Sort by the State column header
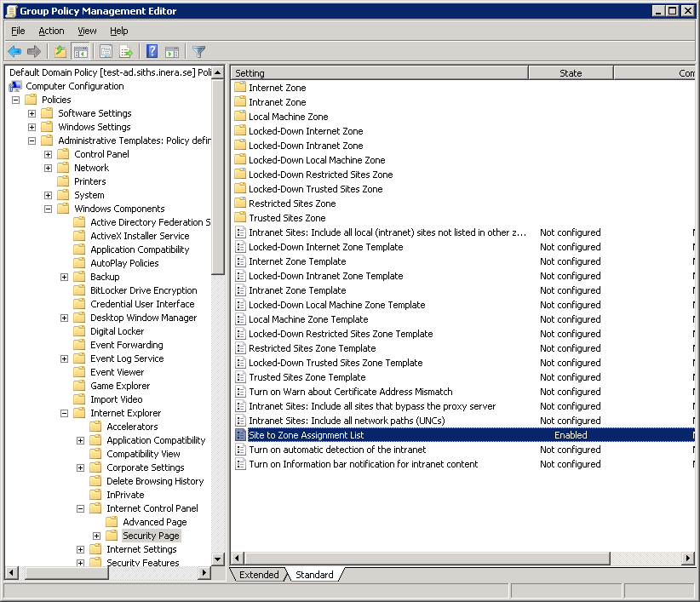This screenshot has width=700, height=602. [571, 73]
